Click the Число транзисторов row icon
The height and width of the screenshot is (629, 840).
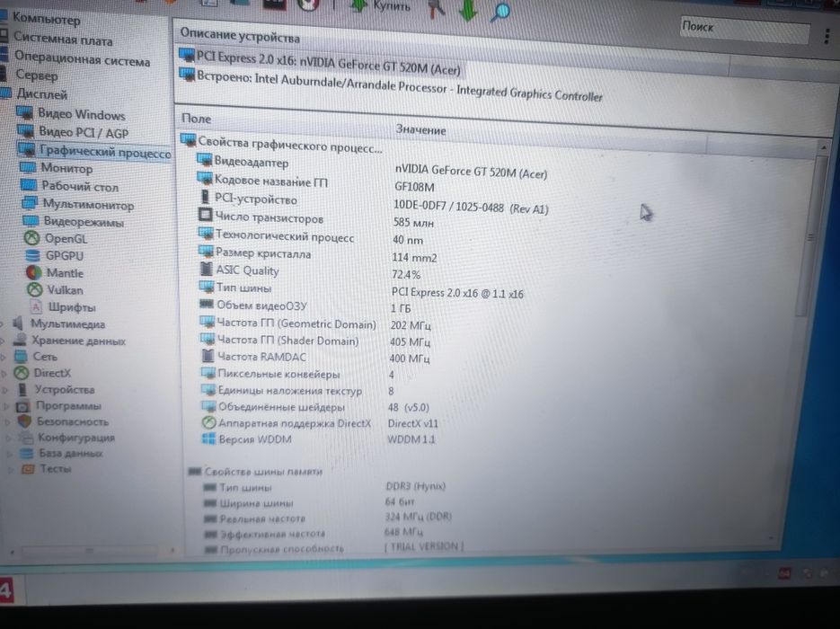coord(205,215)
